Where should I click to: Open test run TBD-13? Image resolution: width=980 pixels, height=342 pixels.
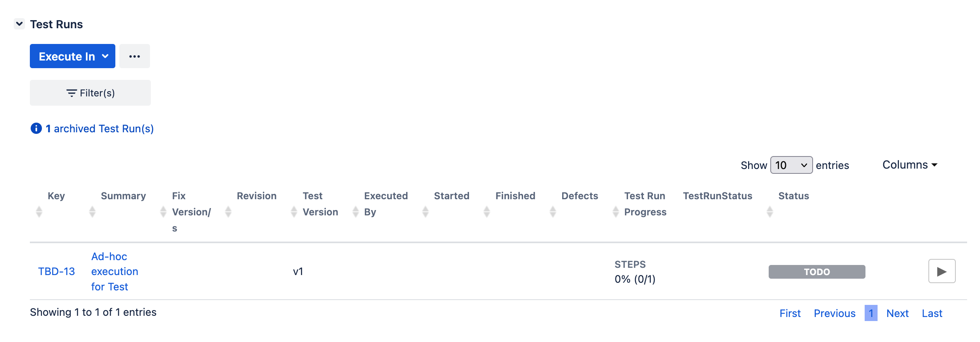click(x=56, y=271)
